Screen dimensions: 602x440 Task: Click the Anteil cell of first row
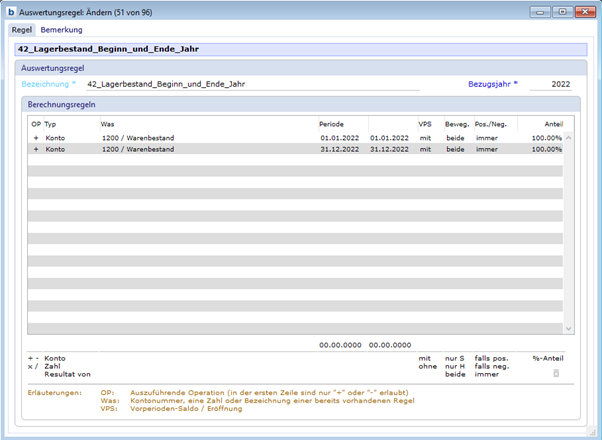pos(545,137)
